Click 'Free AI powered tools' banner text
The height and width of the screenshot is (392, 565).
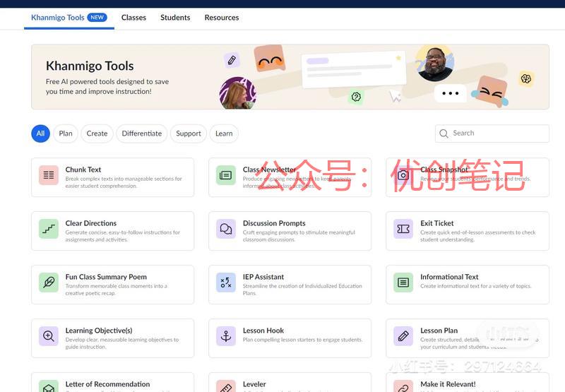(107, 86)
